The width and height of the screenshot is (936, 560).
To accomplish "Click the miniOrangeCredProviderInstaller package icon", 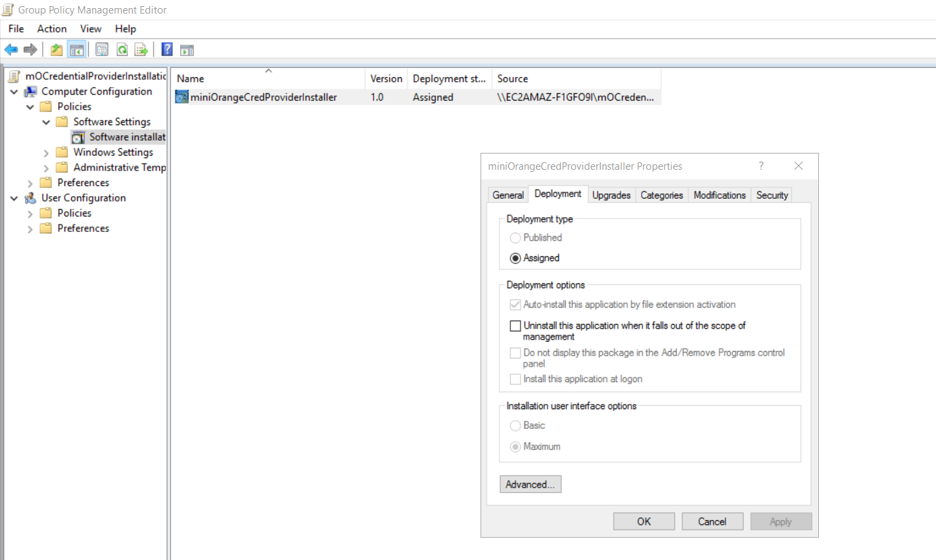I will click(181, 97).
